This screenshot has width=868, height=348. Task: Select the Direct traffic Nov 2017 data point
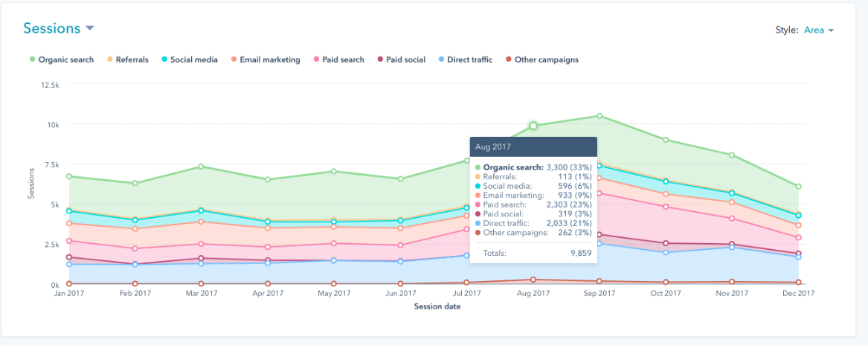coord(732,248)
